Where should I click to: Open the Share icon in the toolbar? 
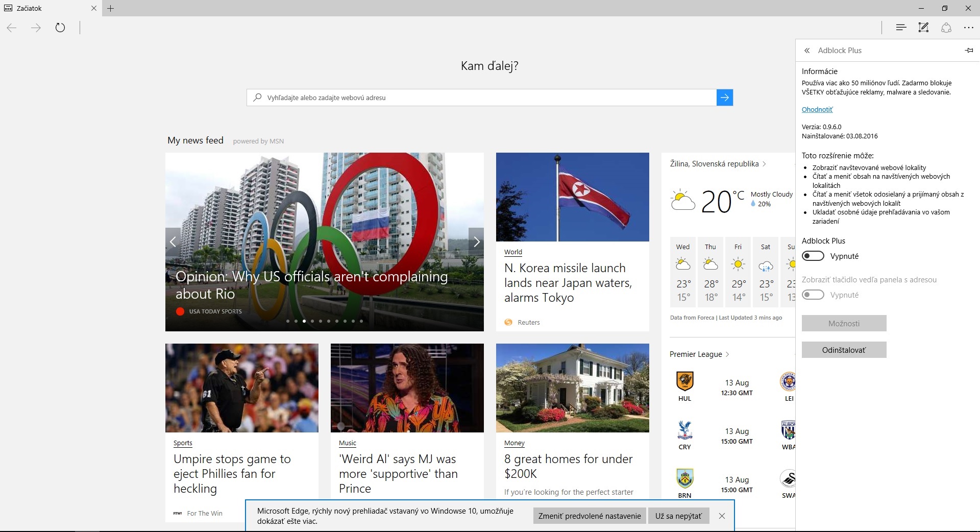point(946,28)
